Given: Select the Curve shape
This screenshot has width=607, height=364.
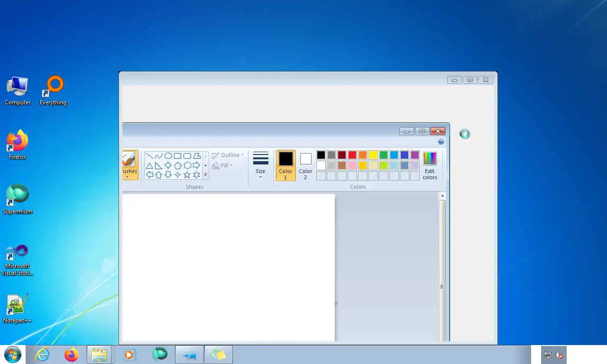Looking at the screenshot, I should tap(158, 156).
